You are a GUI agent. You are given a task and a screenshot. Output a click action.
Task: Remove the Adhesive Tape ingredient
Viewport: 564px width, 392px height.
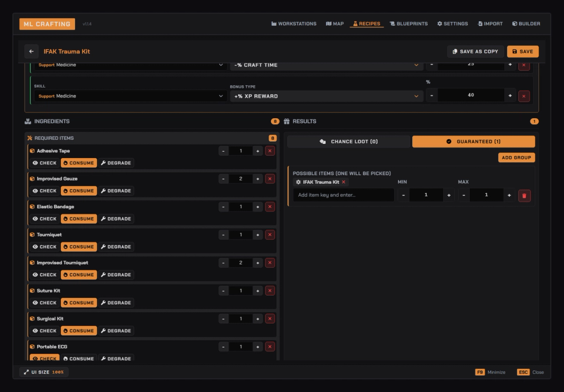pyautogui.click(x=270, y=151)
